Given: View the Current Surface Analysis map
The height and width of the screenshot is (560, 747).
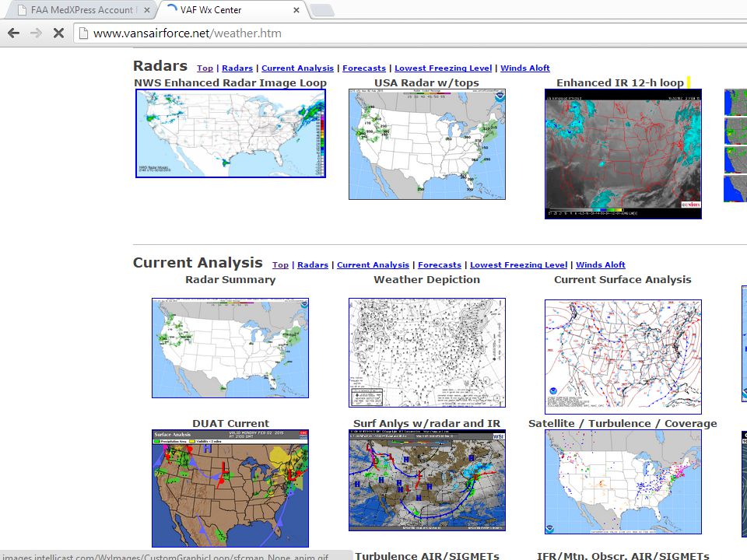Looking at the screenshot, I should point(623,357).
